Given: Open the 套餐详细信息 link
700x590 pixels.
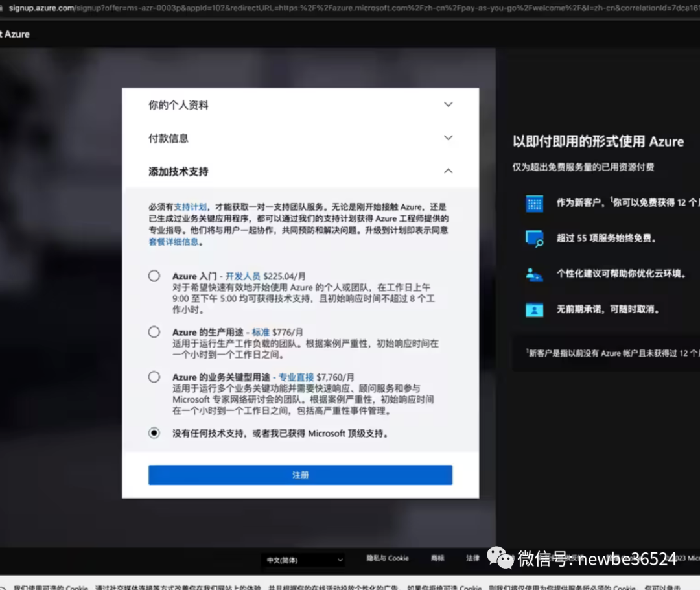Looking at the screenshot, I should (x=174, y=242).
